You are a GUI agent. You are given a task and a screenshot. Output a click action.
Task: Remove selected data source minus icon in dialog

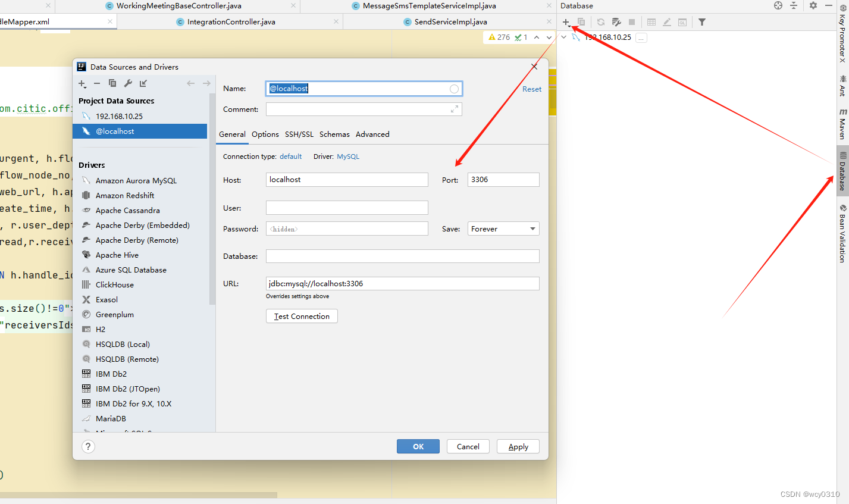click(x=97, y=83)
